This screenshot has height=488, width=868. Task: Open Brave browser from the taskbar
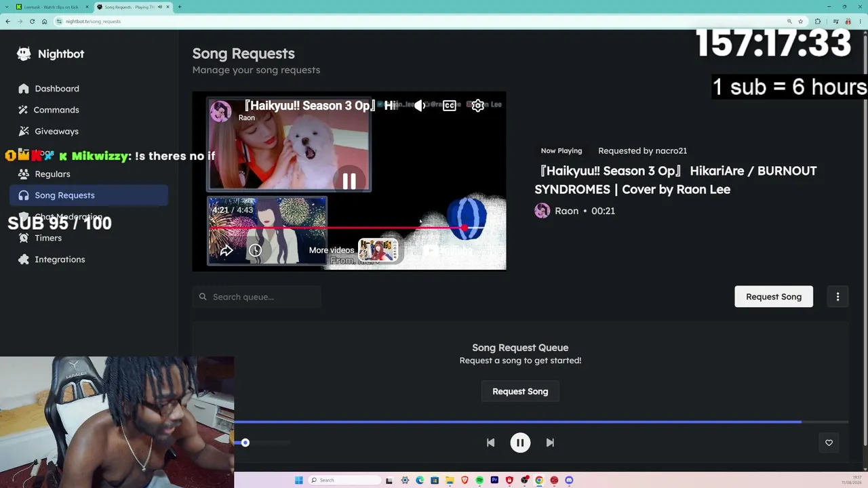coord(465,481)
